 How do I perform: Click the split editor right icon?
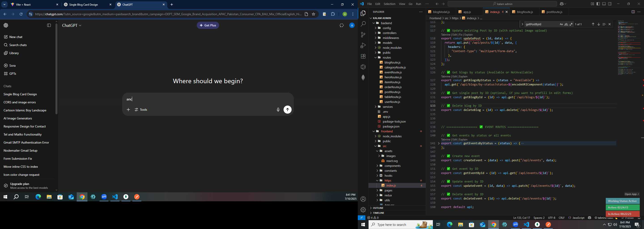633,12
